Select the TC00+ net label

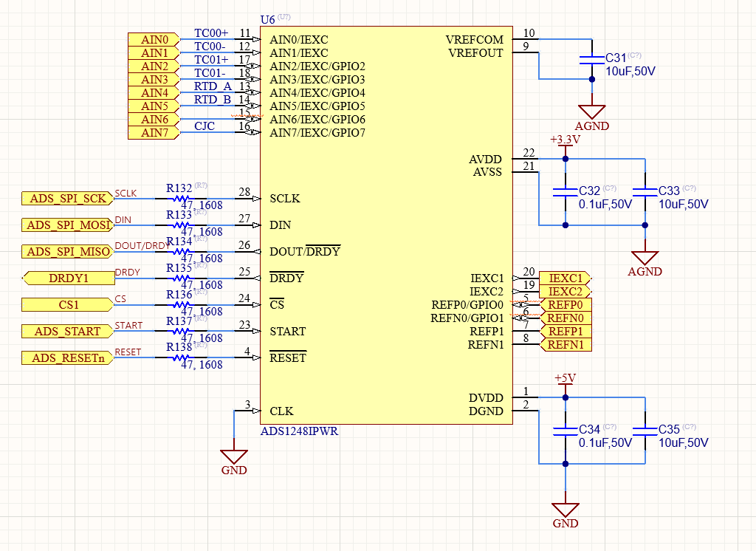point(211,32)
